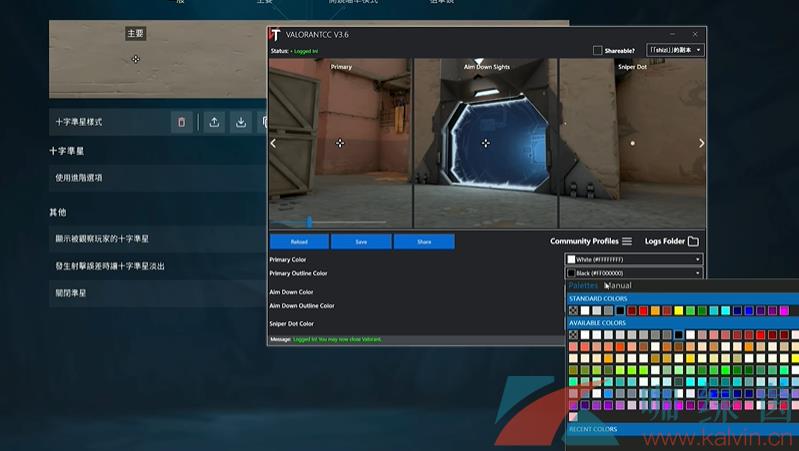Click the Primary Outline Color label

click(x=298, y=273)
